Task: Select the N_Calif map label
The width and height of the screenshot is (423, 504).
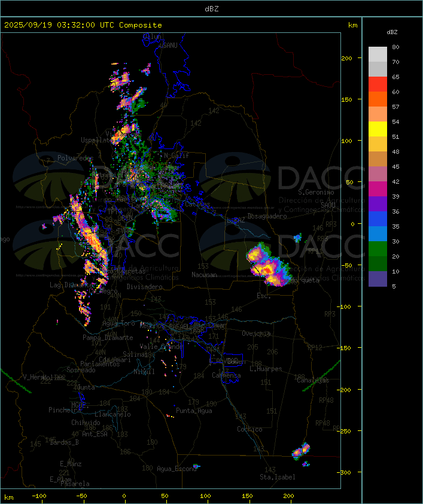Action: 176,156
